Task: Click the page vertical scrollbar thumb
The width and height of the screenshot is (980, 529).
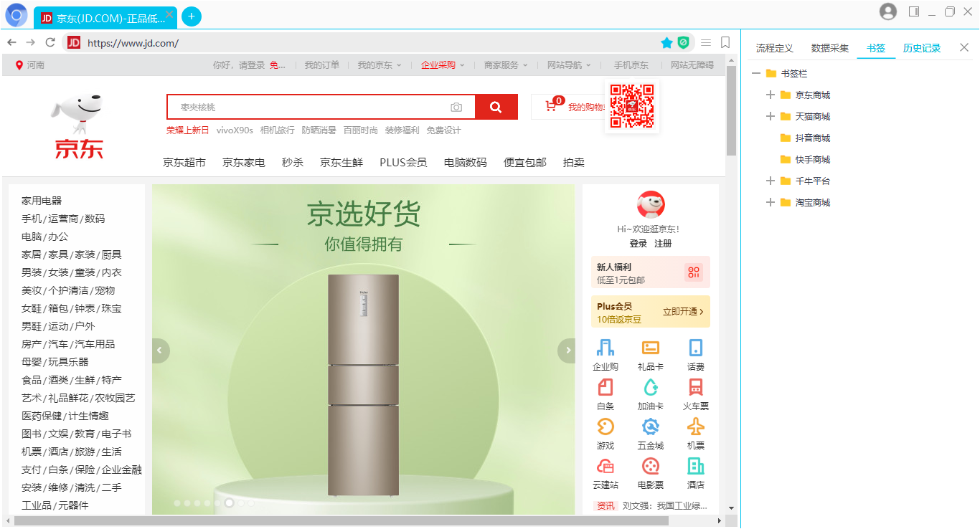Action: (x=731, y=112)
